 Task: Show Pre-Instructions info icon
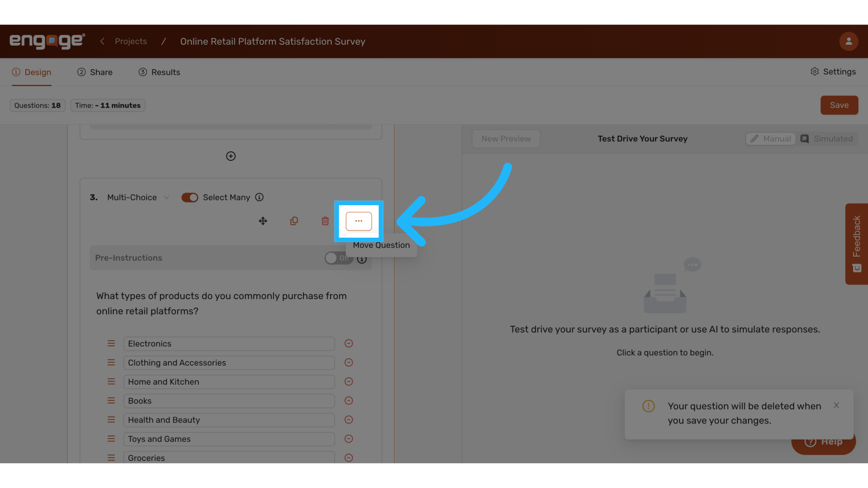click(x=362, y=259)
